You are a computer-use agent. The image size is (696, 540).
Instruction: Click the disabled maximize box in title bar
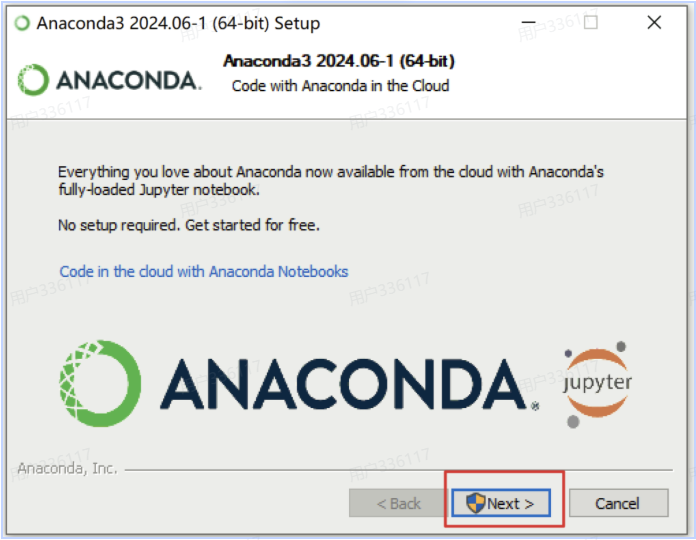(590, 22)
